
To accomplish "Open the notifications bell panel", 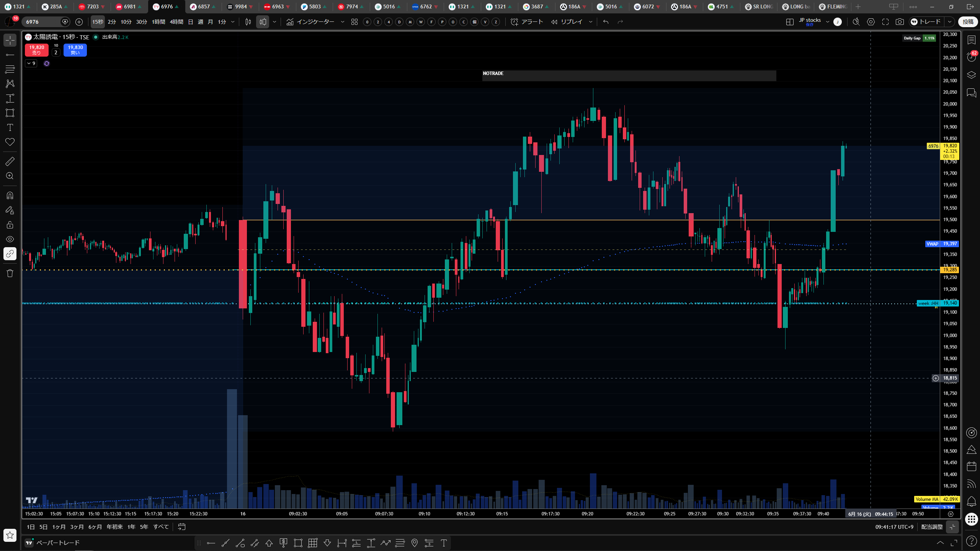I will 972,501.
